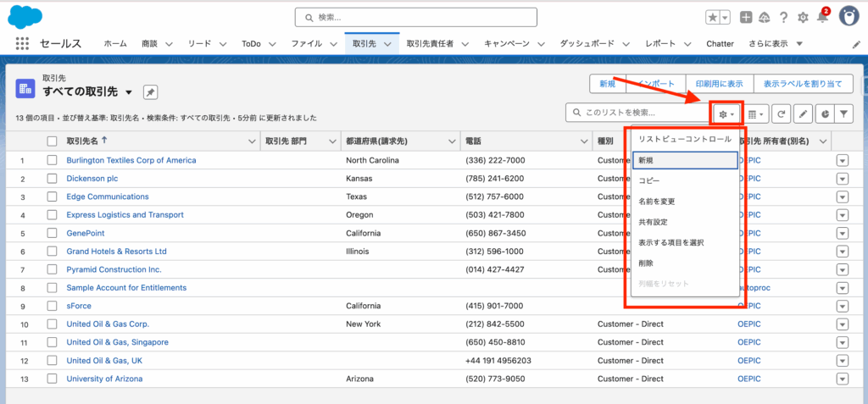Viewport: 868px width, 404px height.
Task: Check the United Oil & Gas Corp. checkbox
Action: click(x=52, y=324)
